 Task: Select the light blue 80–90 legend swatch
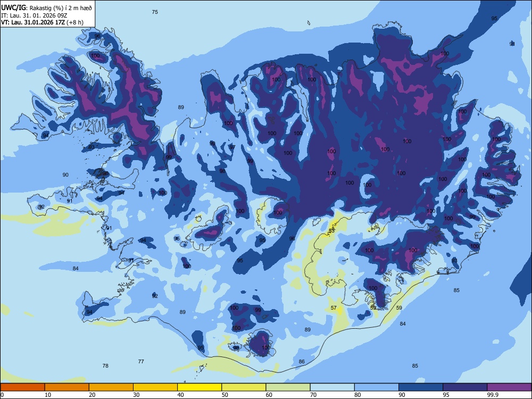click(377, 387)
